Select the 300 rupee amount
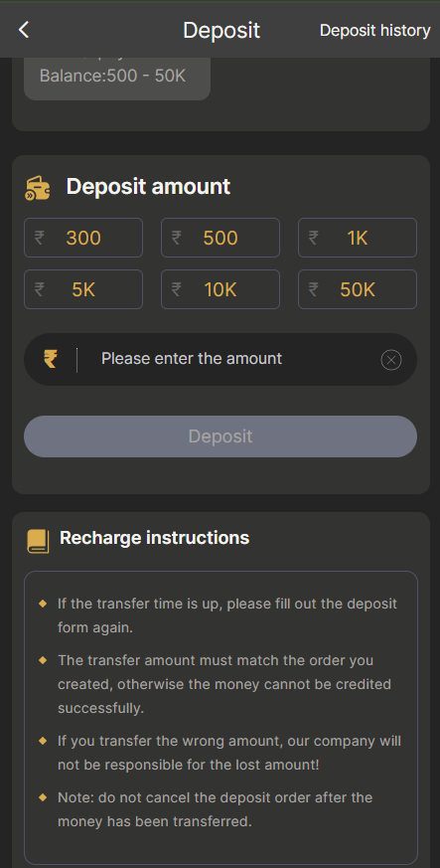Viewport: 440px width, 868px height. (x=83, y=238)
